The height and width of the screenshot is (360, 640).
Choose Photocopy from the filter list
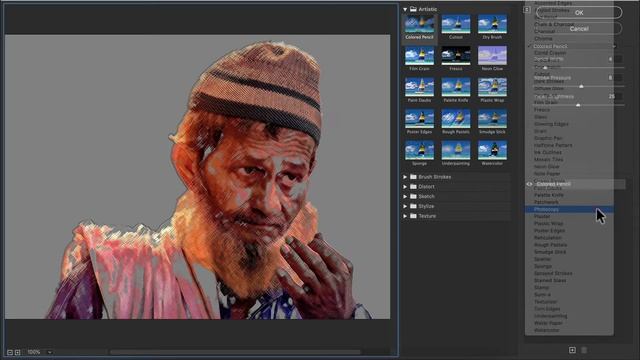pyautogui.click(x=569, y=209)
